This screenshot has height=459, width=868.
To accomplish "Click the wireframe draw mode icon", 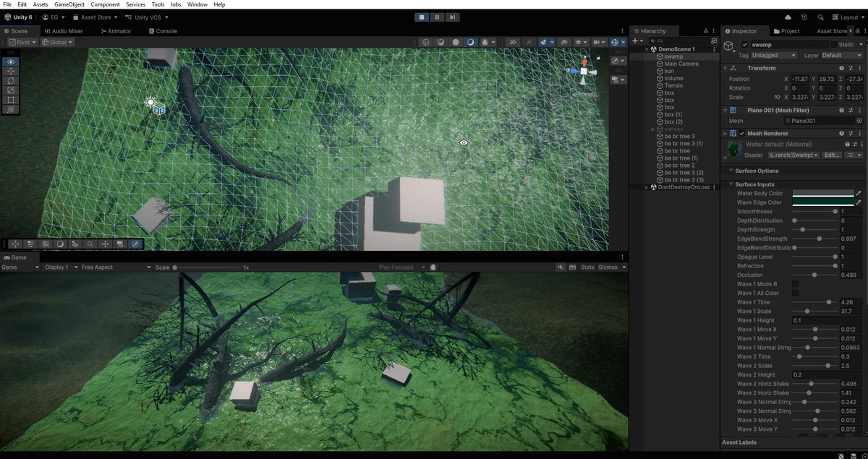I will tap(426, 42).
